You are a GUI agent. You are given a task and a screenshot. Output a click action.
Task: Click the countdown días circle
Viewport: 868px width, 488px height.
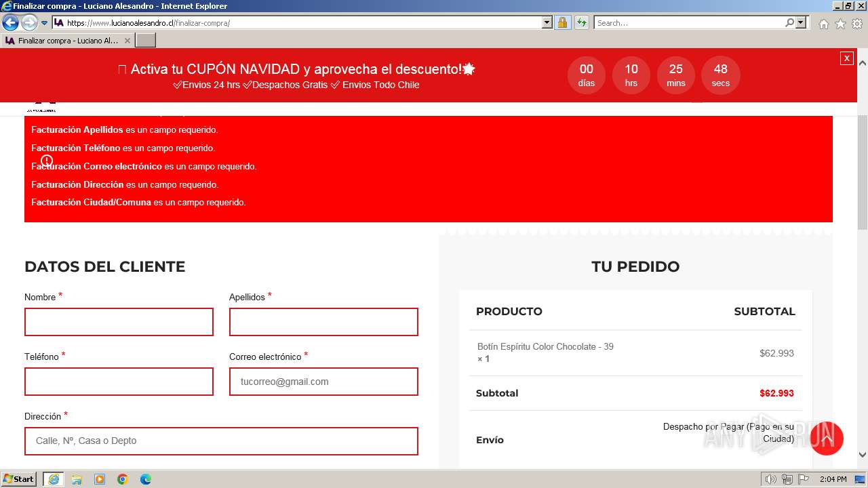click(x=587, y=75)
